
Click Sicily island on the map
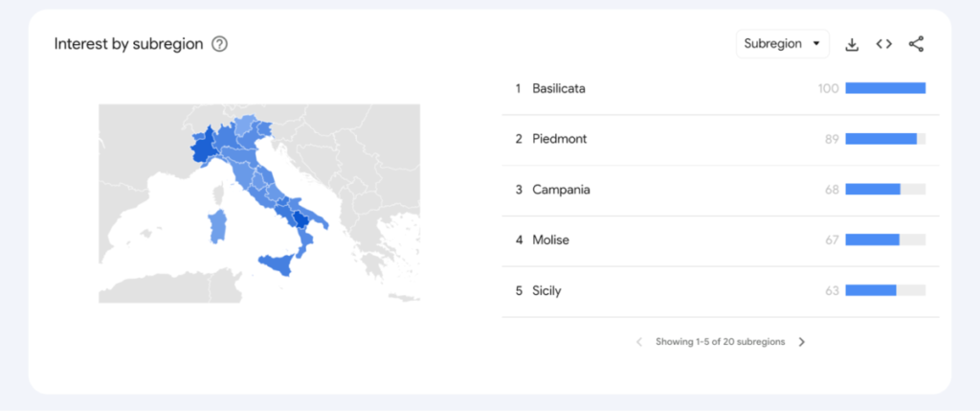click(278, 265)
